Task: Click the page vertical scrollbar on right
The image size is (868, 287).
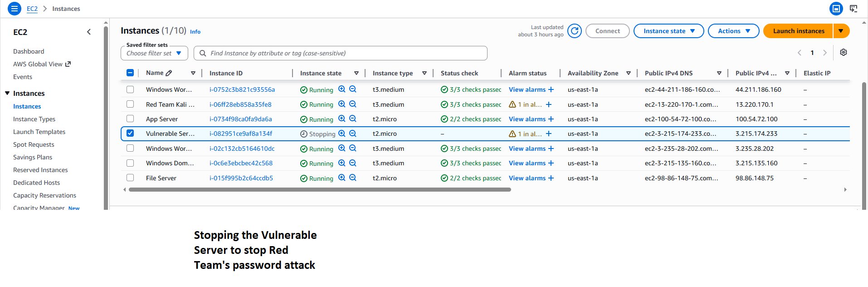Action: 864,145
